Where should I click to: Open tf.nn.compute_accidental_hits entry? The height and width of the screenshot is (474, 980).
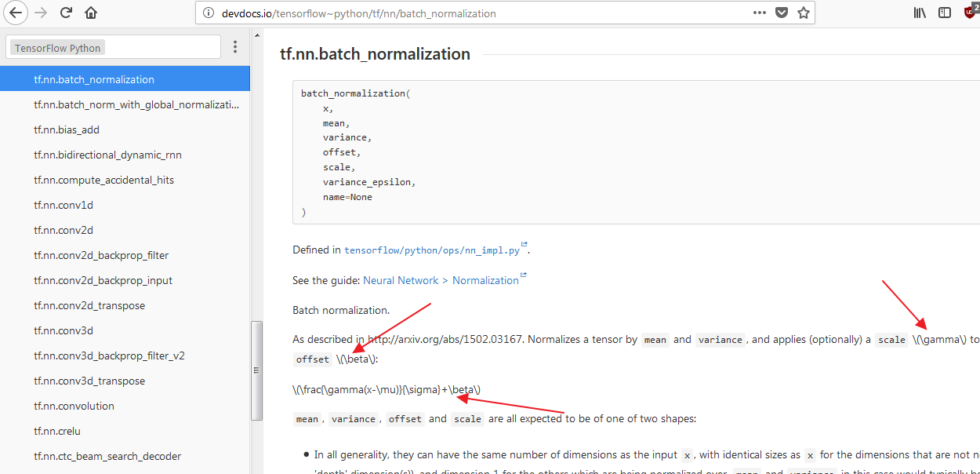click(125, 180)
